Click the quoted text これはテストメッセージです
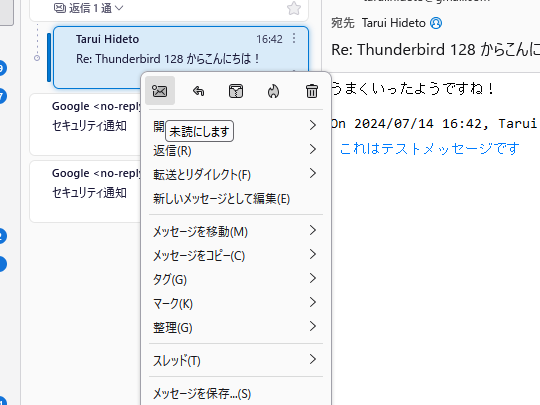 [429, 149]
